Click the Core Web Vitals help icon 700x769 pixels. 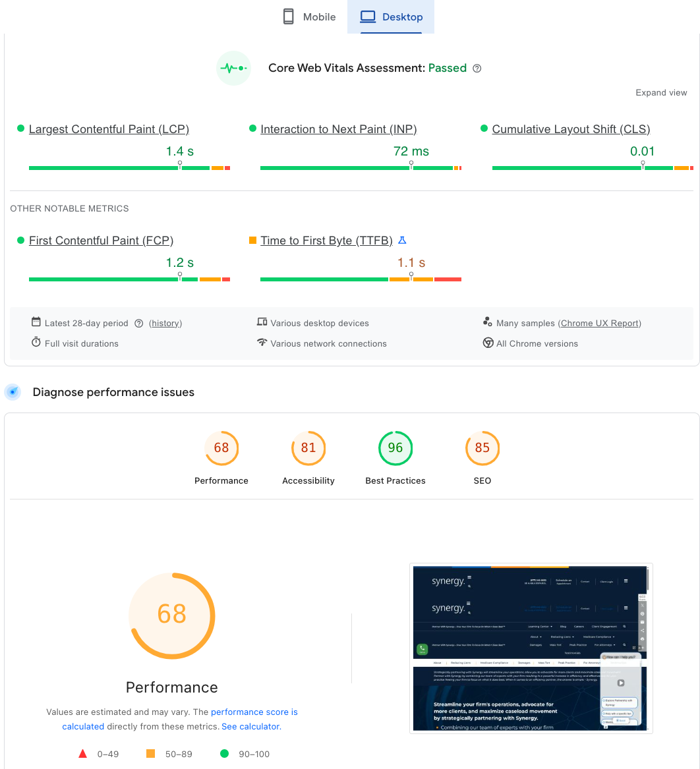tap(477, 69)
